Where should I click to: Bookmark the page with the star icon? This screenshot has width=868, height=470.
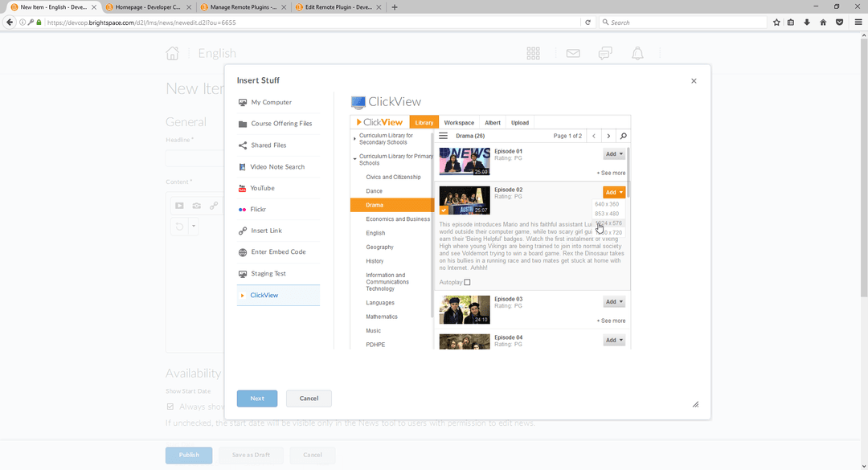pyautogui.click(x=776, y=22)
